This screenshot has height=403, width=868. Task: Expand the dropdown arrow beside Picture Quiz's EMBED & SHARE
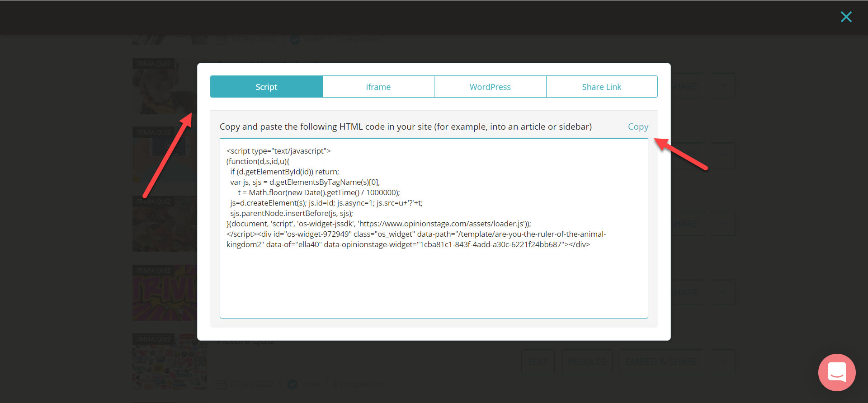click(x=723, y=361)
